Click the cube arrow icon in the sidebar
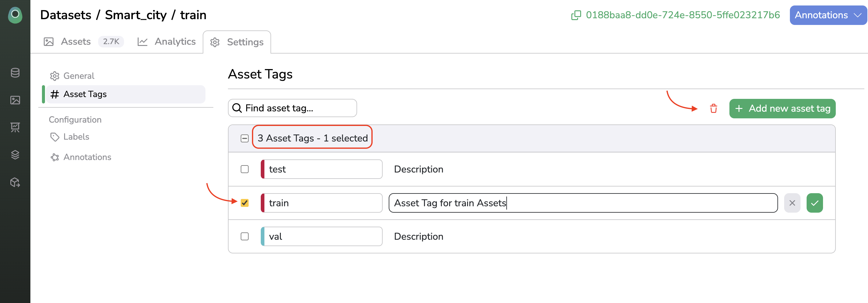The width and height of the screenshot is (868, 303). pos(15,183)
